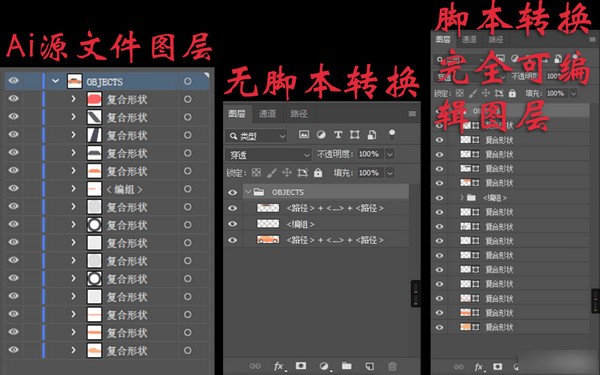The height and width of the screenshot is (375, 600).
Task: Click pixel layer filter icon in 无脚本转换 panel
Action: click(304, 134)
